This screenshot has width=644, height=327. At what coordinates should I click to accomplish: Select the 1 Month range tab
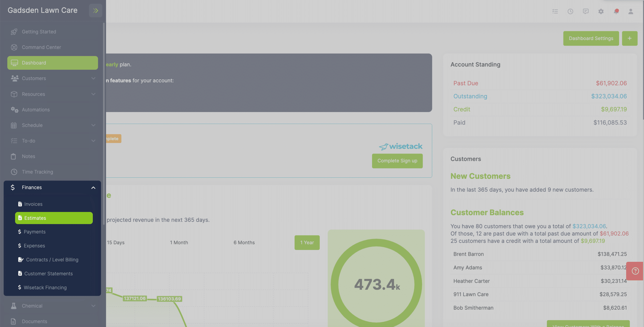point(179,243)
